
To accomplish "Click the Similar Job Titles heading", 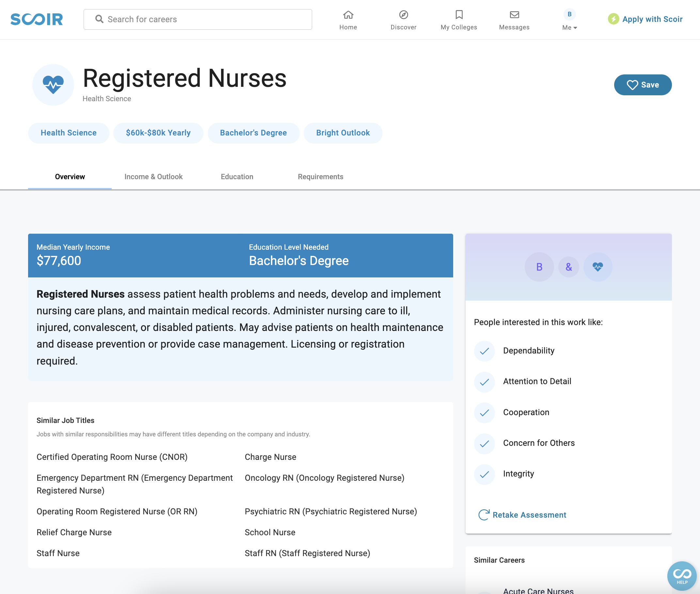I will (x=65, y=421).
